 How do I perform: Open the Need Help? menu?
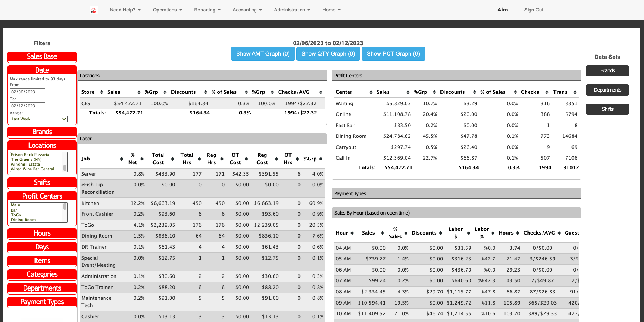click(125, 10)
